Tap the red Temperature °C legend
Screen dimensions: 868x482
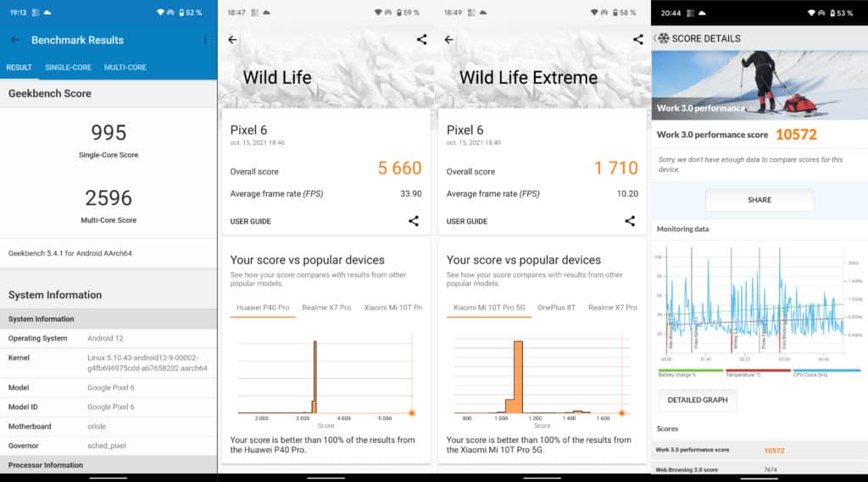pyautogui.click(x=758, y=373)
